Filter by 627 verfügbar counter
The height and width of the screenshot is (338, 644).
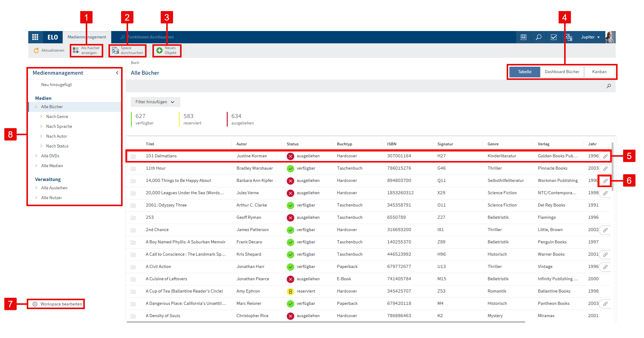144,119
